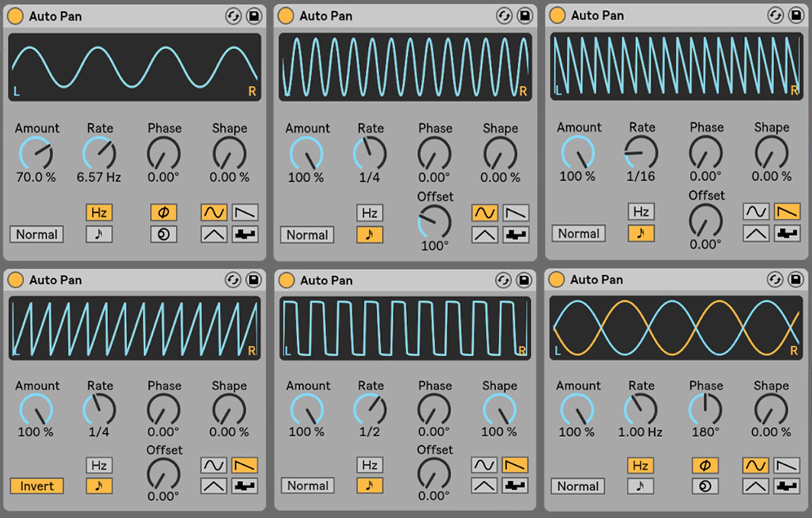
Task: Disable the bottom-middle Auto Pan device activator
Action: pyautogui.click(x=286, y=280)
